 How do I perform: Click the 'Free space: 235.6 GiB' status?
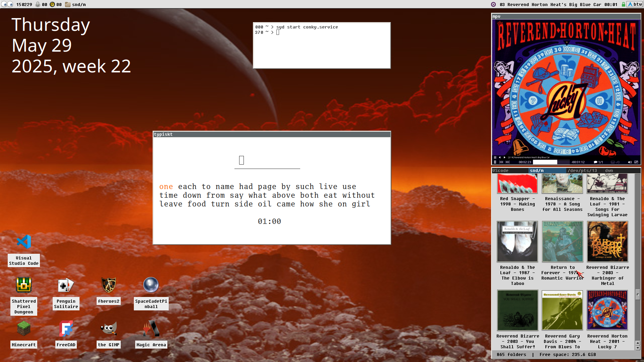(x=568, y=355)
